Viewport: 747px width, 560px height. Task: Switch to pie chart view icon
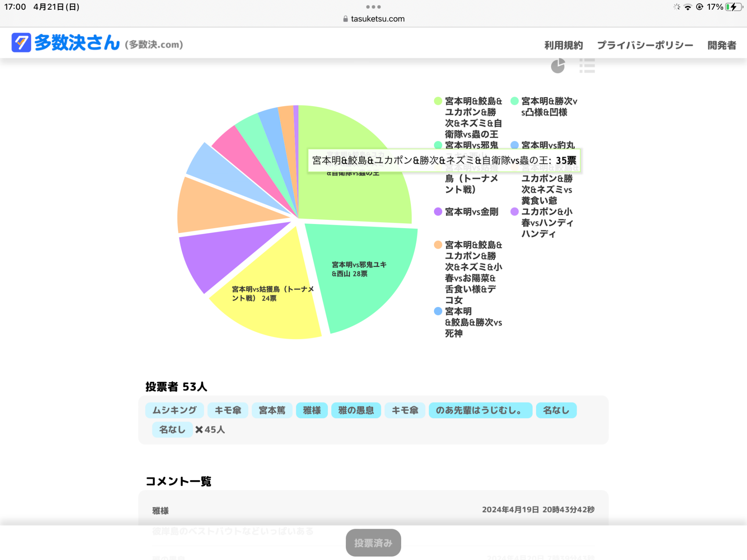tap(558, 66)
